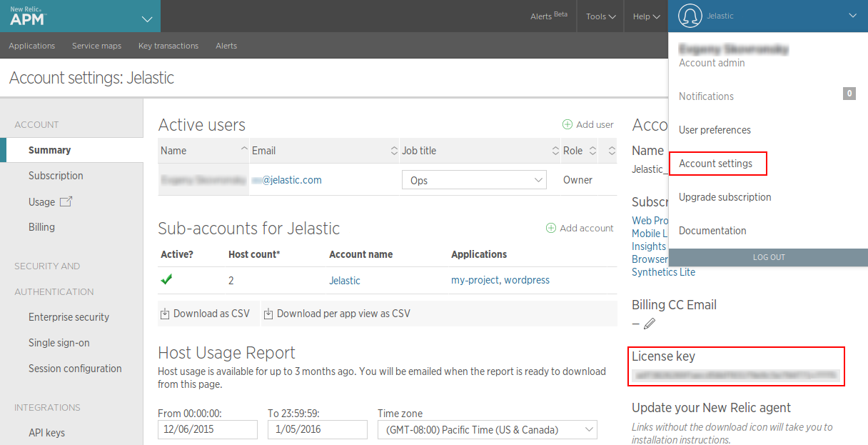The width and height of the screenshot is (868, 445).
Task: Click the Add account link
Action: click(587, 228)
